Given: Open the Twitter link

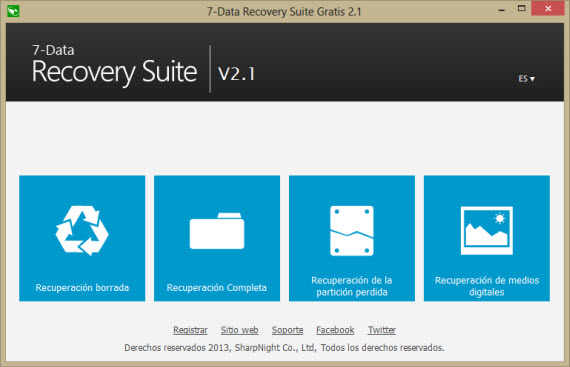Looking at the screenshot, I should (x=382, y=330).
